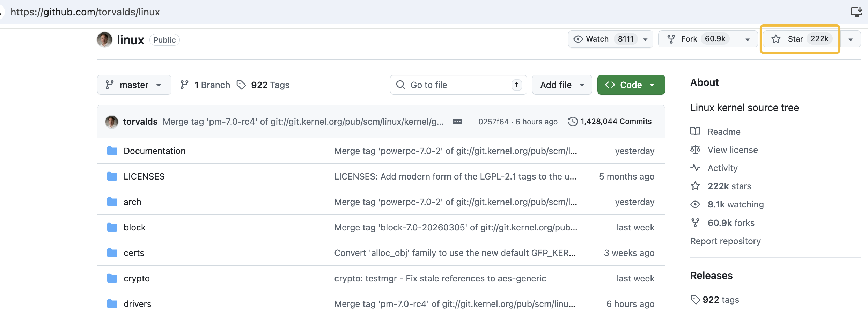Screen dimensions: 868x315
Task: Open the green Code menu
Action: [x=631, y=85]
